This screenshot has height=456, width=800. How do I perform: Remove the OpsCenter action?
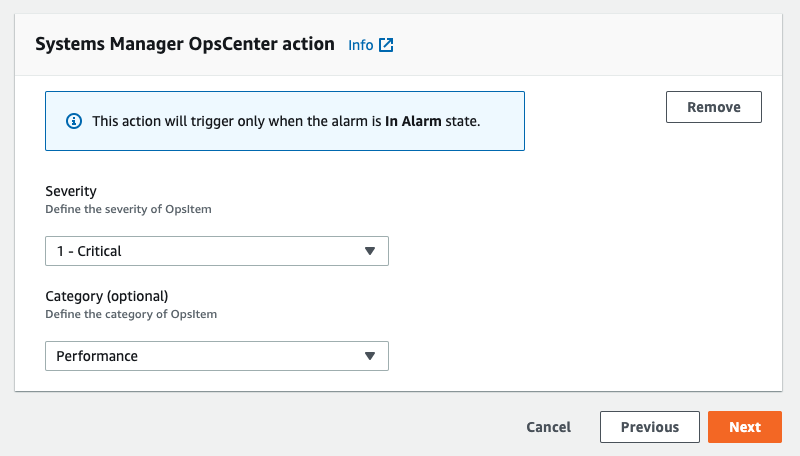click(714, 107)
